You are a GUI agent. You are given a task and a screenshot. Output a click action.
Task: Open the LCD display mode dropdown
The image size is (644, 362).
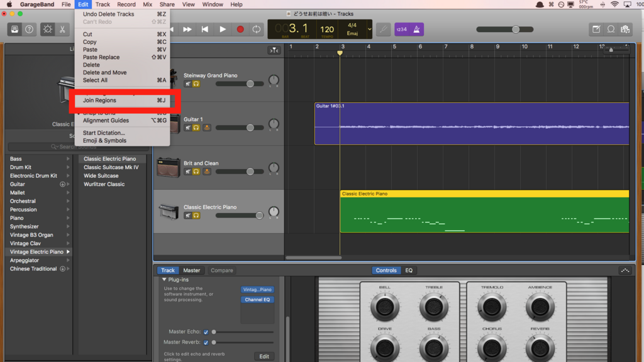369,29
